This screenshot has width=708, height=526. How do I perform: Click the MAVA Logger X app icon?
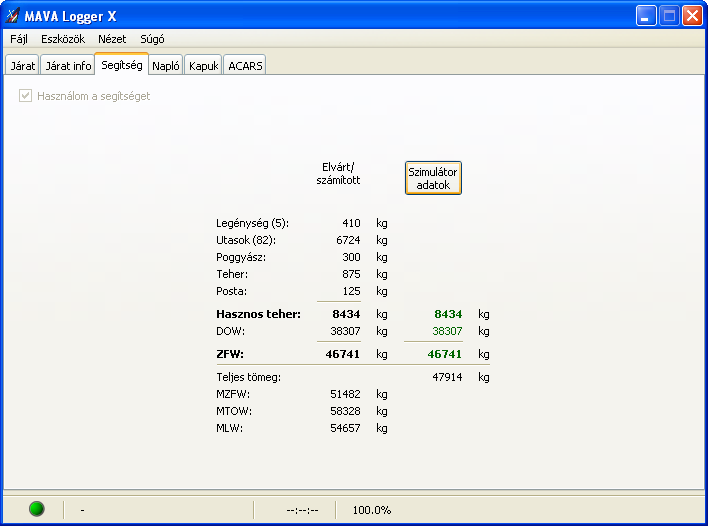pyautogui.click(x=13, y=16)
